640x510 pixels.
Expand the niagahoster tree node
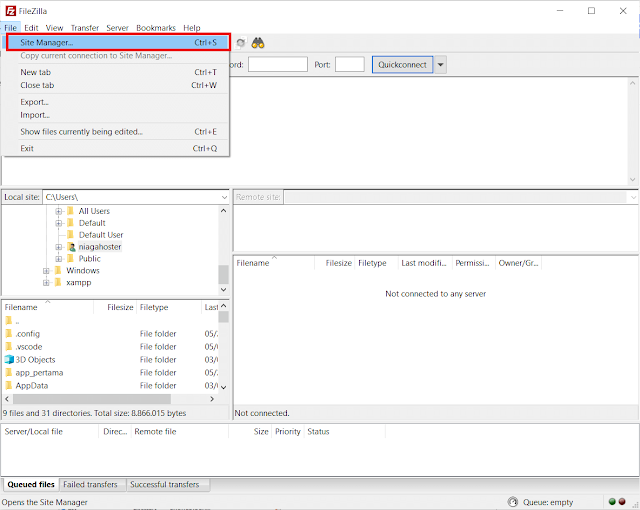tap(59, 247)
